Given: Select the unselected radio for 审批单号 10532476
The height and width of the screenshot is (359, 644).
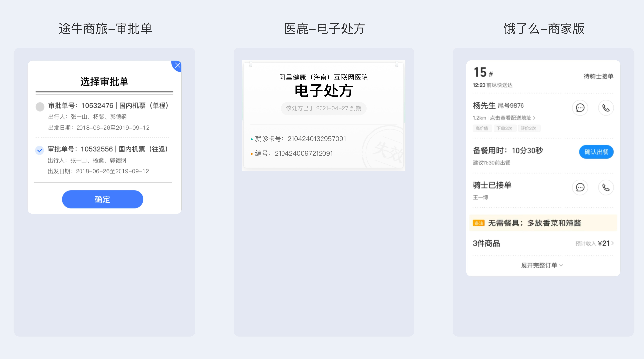Looking at the screenshot, I should [40, 106].
